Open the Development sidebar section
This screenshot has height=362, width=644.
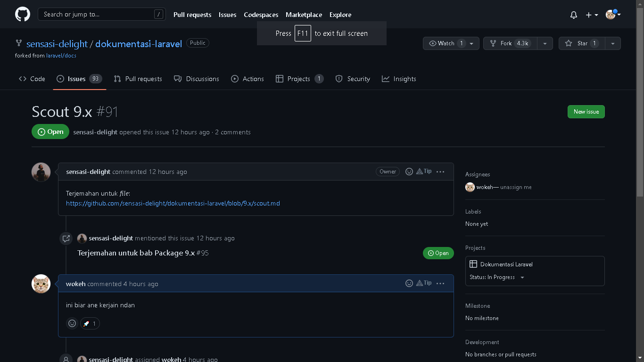coord(482,342)
